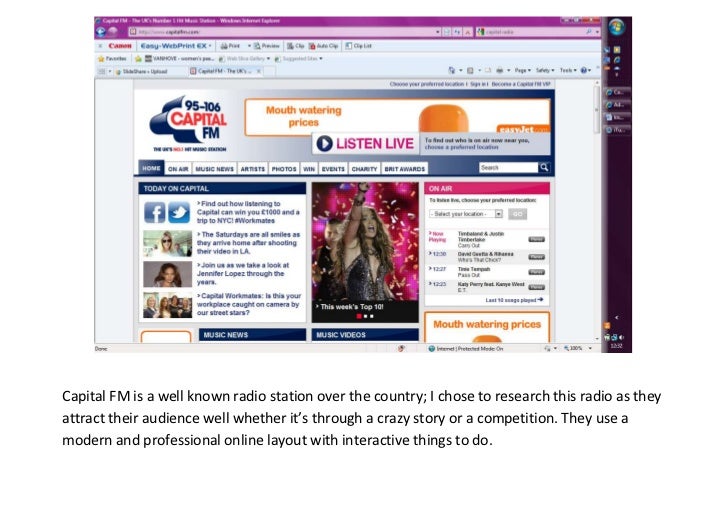Open the Clip List toolbar item
Screen dimensions: 728x515
point(358,46)
